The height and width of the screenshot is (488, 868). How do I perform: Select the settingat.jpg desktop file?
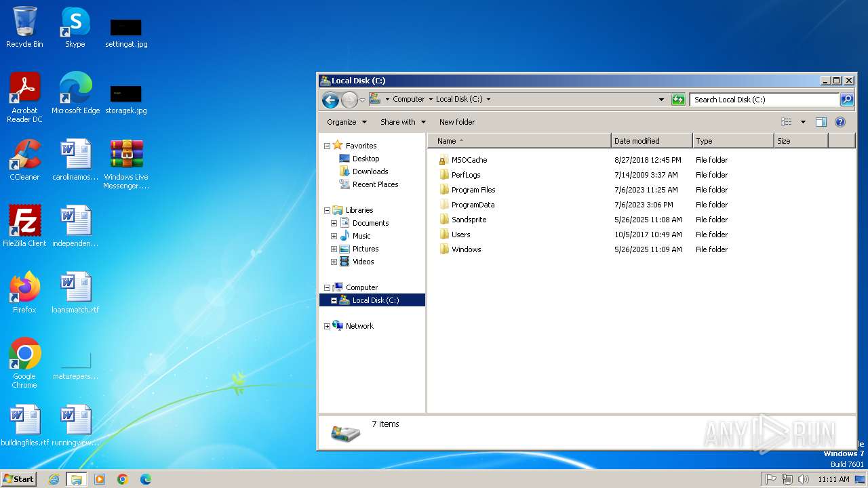126,31
